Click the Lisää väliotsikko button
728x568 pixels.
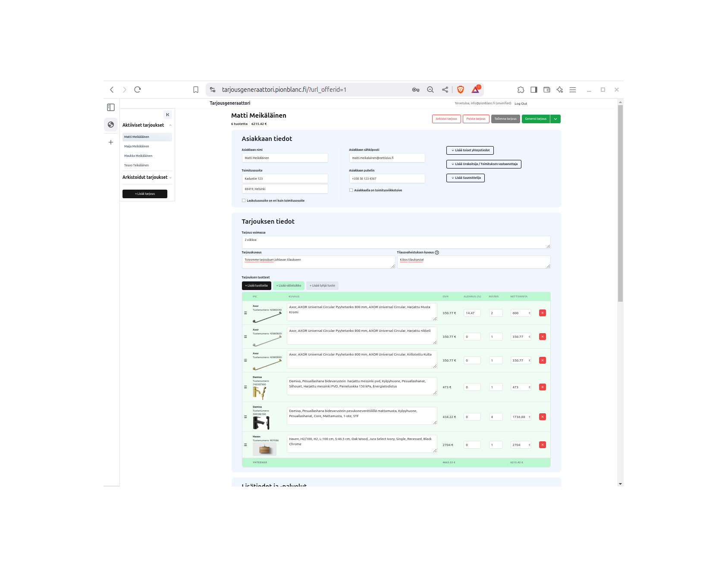(289, 286)
